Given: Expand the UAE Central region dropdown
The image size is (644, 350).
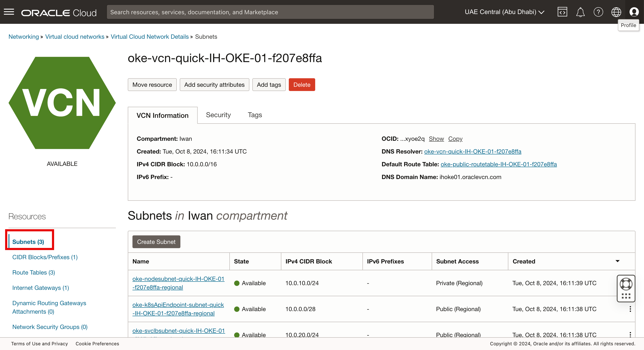Looking at the screenshot, I should pyautogui.click(x=504, y=12).
